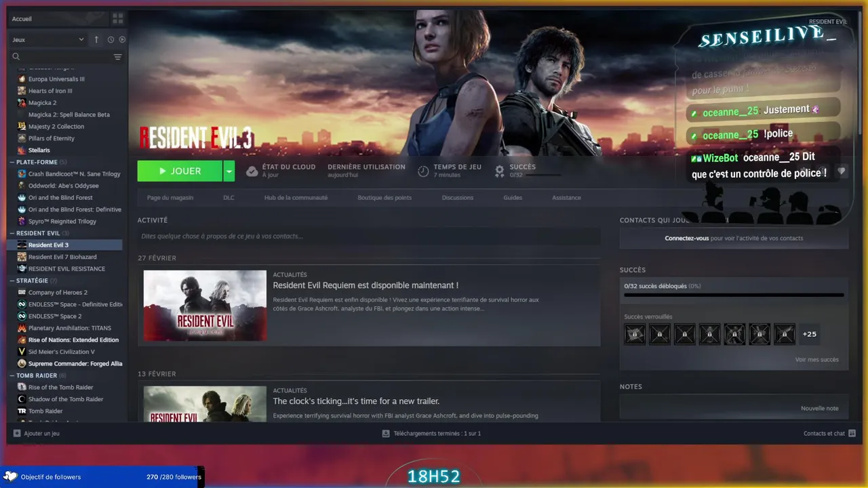Click the +25 more achievements button
Viewport: 868px width, 488px height.
[x=809, y=334]
